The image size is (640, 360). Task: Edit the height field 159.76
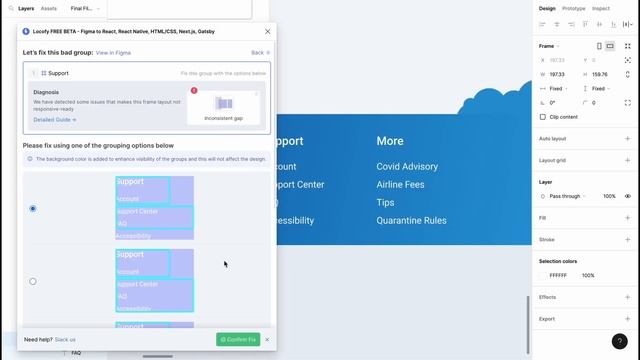click(600, 74)
